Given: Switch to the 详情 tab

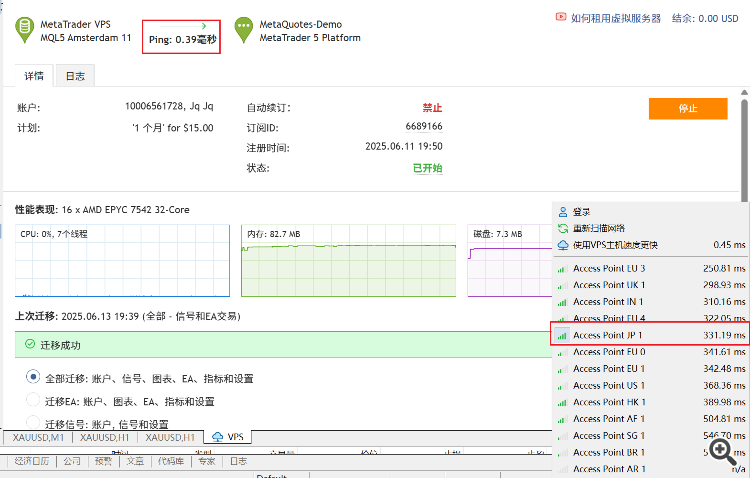Looking at the screenshot, I should click(34, 76).
